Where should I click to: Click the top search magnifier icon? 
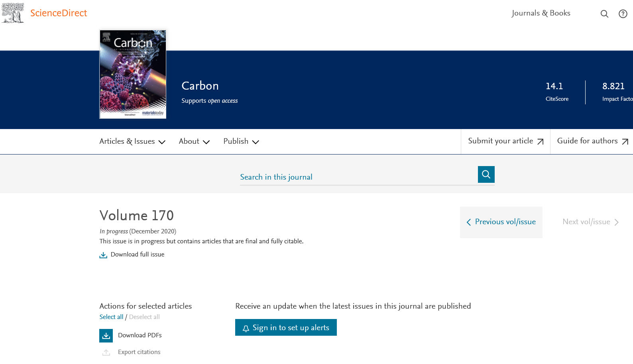coord(604,14)
